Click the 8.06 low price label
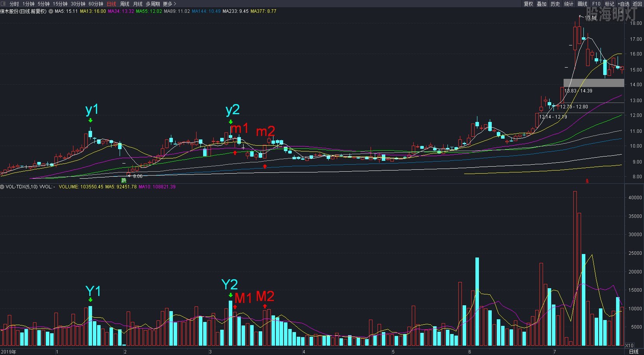 [138, 176]
